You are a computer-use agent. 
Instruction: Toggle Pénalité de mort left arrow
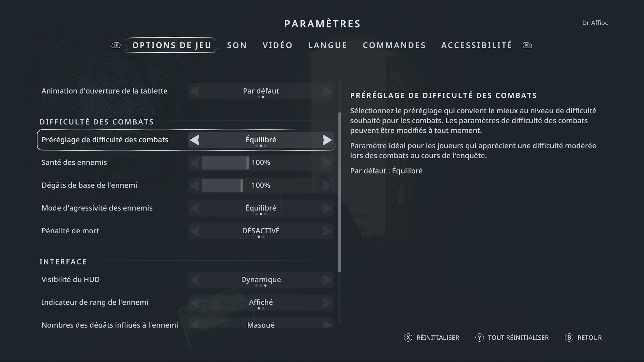pos(195,231)
